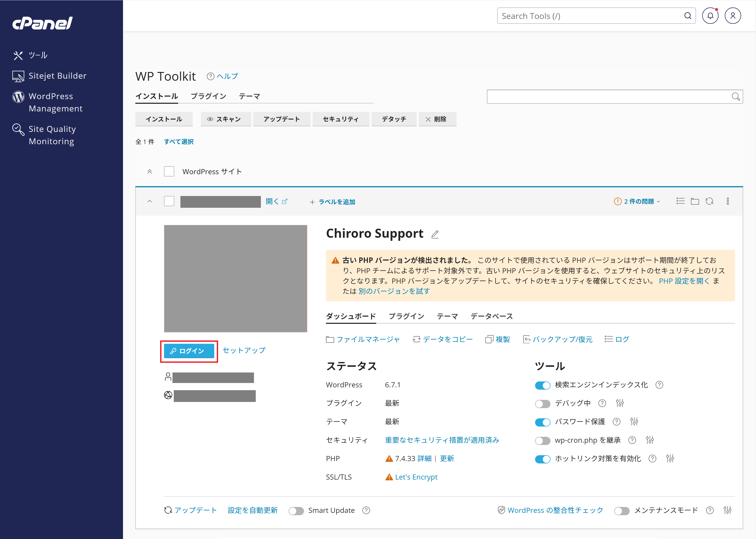Click the cPanel logo

(x=43, y=23)
